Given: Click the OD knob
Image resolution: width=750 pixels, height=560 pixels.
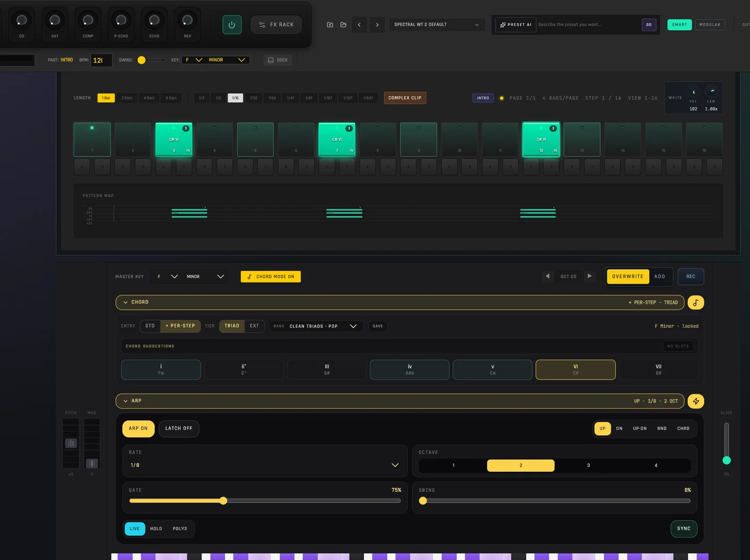Looking at the screenshot, I should (21, 20).
